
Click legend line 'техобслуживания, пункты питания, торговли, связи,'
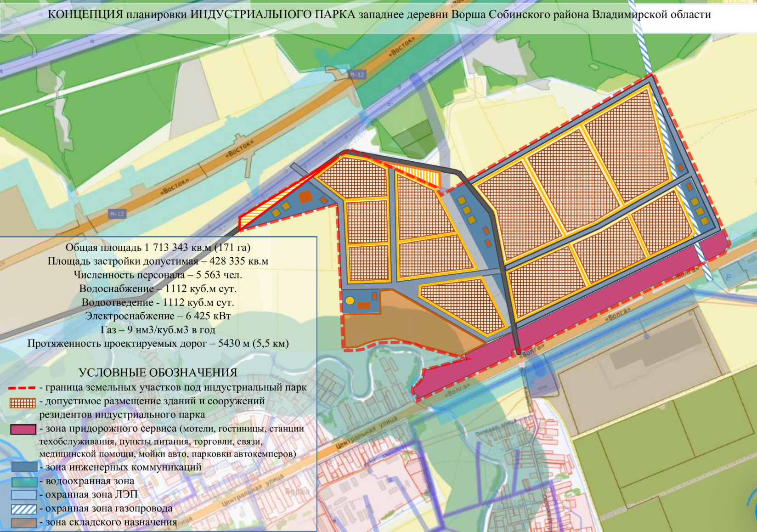pos(151,441)
